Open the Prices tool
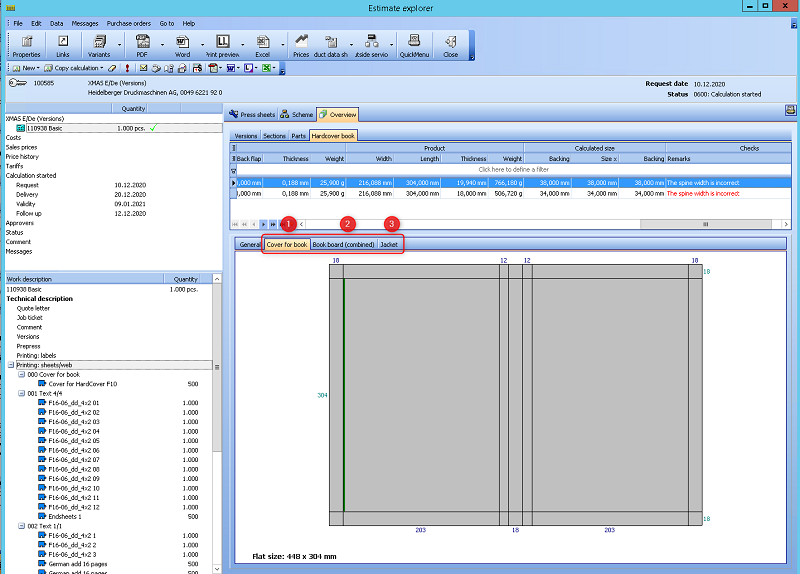Screen dimensions: 800x574 point(301,46)
